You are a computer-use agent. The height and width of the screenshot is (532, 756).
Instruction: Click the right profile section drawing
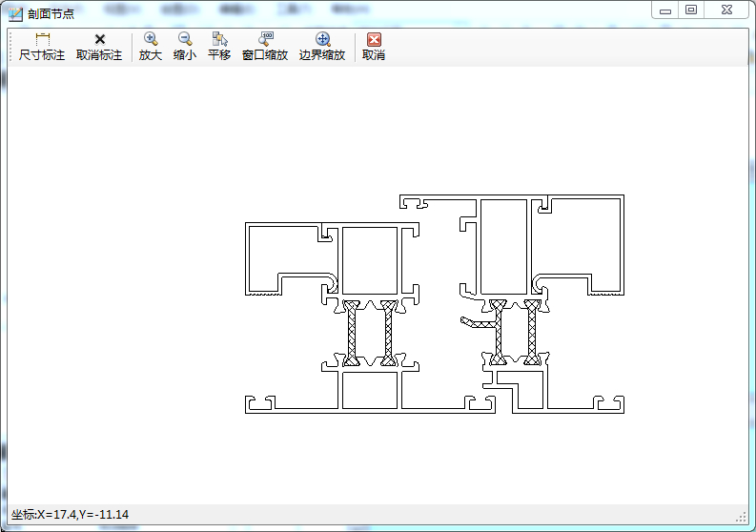point(512,304)
